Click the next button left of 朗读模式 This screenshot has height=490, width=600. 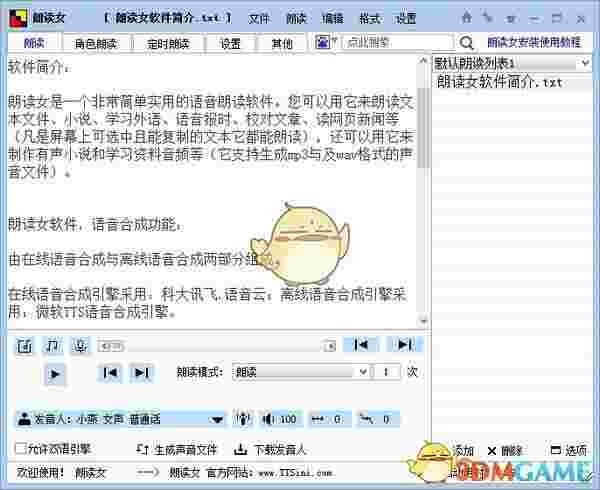[142, 373]
